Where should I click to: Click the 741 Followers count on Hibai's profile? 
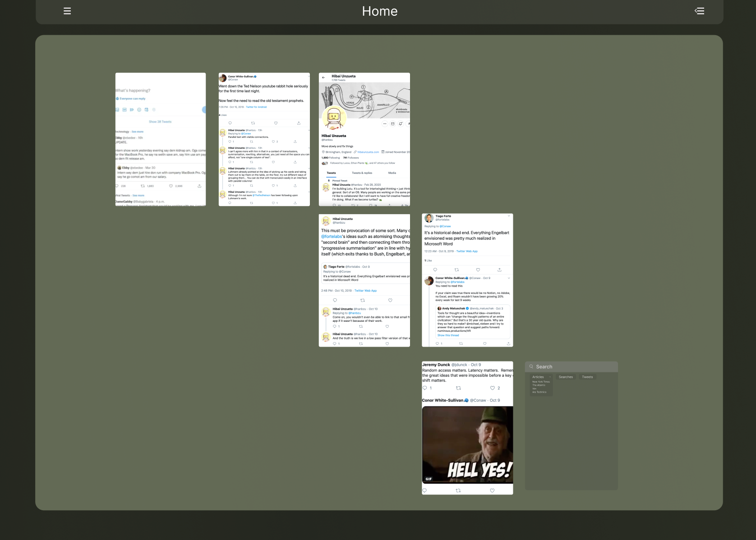tap(351, 158)
